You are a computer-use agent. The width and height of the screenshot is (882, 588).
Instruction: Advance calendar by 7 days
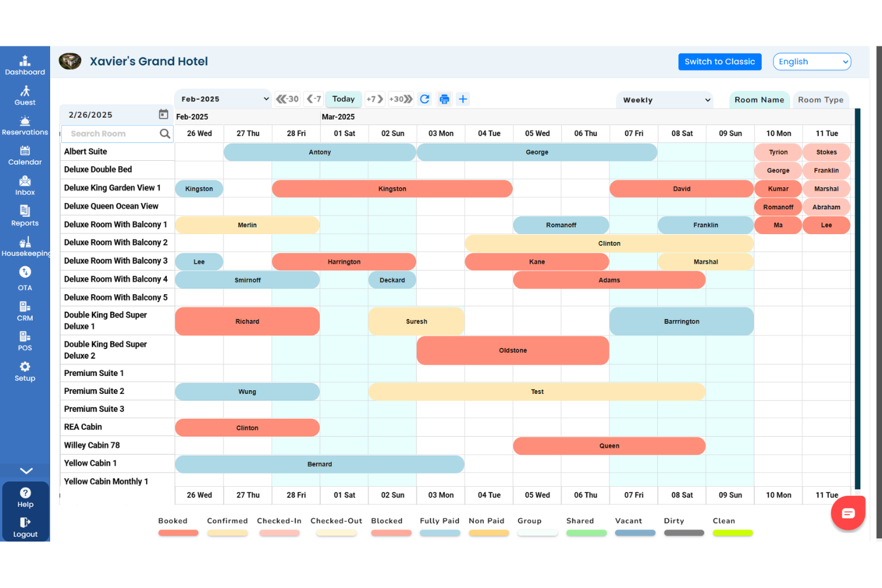375,99
